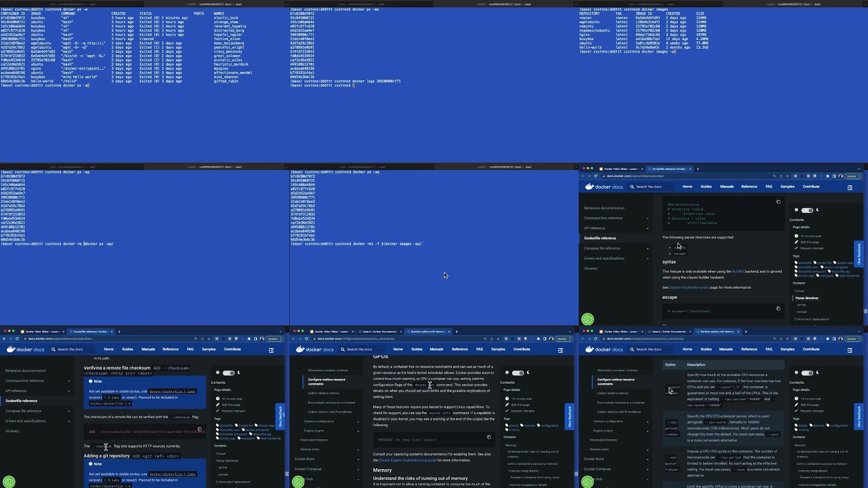Toggle dark theme switch in CPU options table window
868x488 pixels.
pyautogui.click(x=807, y=373)
